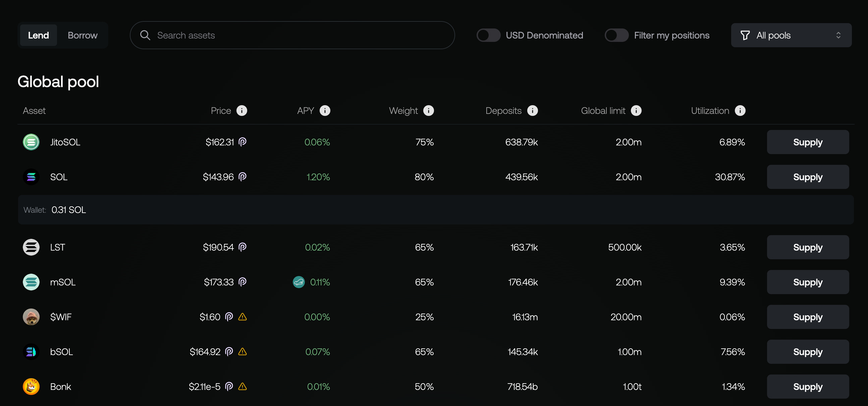
Task: Switch to the Borrow tab
Action: (x=82, y=36)
